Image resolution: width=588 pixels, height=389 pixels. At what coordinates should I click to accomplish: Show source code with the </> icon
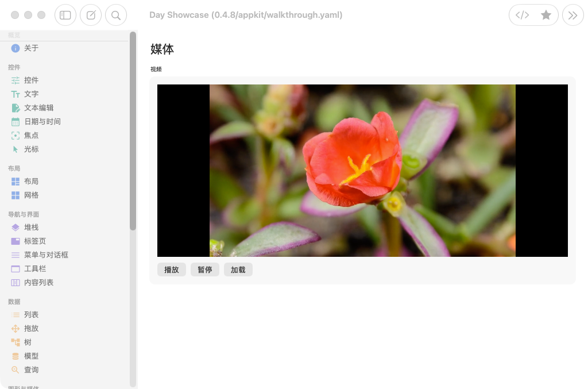click(x=522, y=15)
